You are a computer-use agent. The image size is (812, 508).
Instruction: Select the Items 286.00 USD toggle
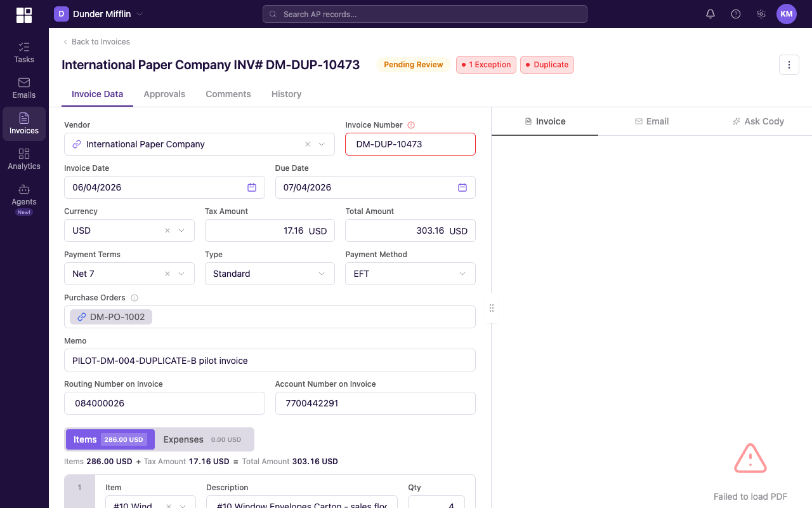(110, 439)
